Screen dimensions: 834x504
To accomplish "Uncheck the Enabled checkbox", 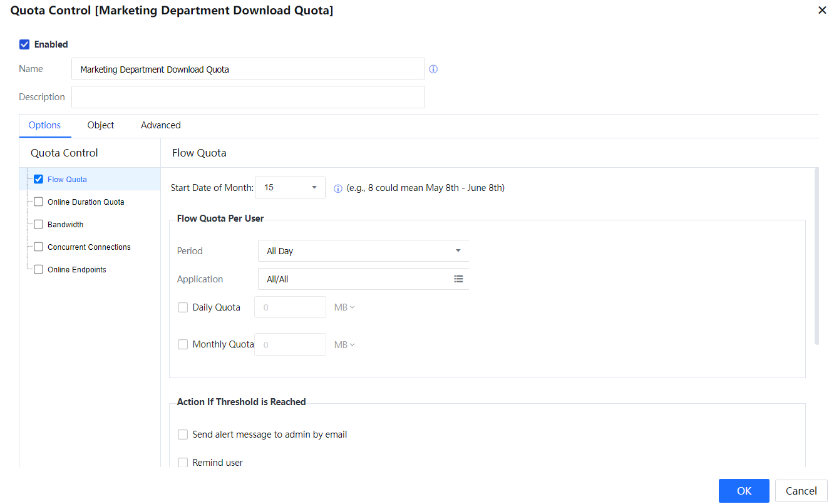I will [x=25, y=44].
